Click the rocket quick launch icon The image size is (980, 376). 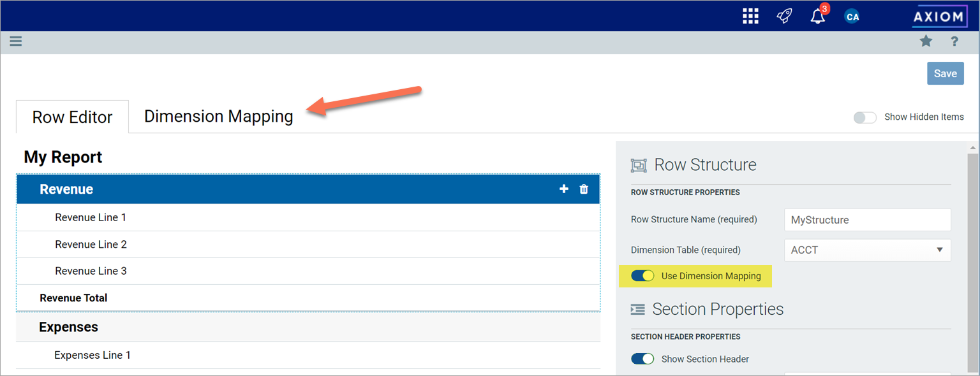784,16
